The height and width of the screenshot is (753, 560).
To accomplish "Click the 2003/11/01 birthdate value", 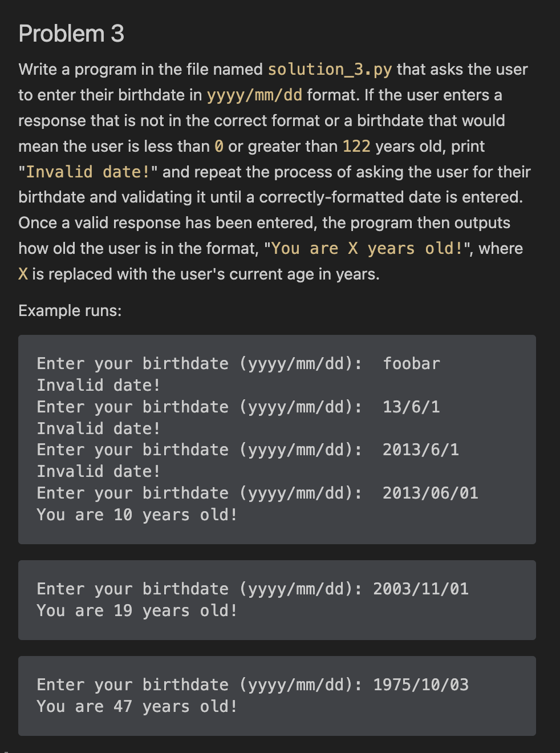I will (421, 589).
